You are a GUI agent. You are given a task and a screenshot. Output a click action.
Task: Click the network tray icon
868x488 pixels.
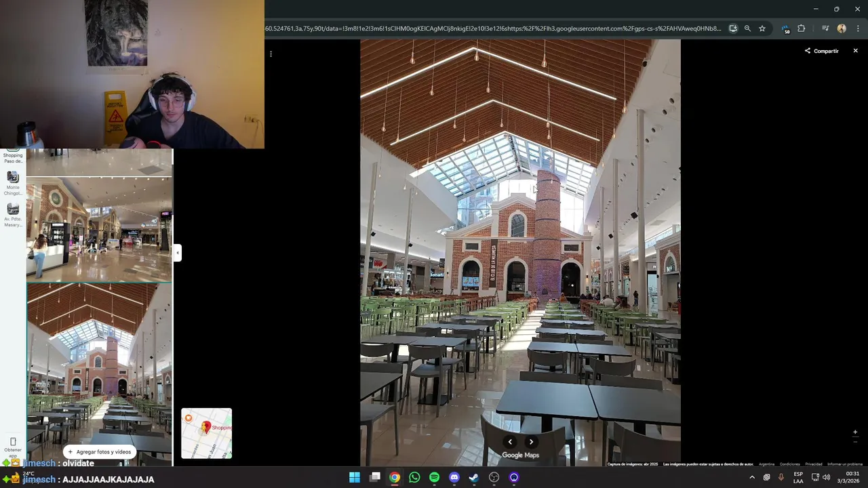click(815, 477)
